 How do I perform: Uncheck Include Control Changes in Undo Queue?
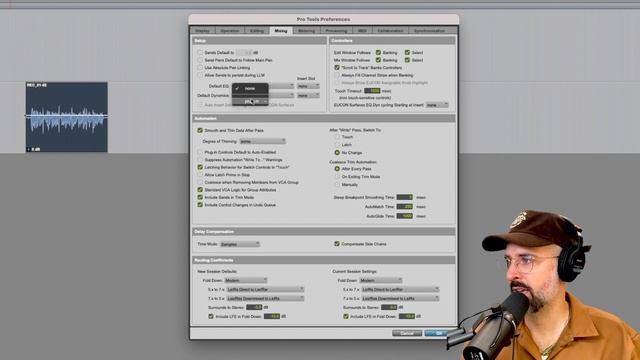(200, 205)
